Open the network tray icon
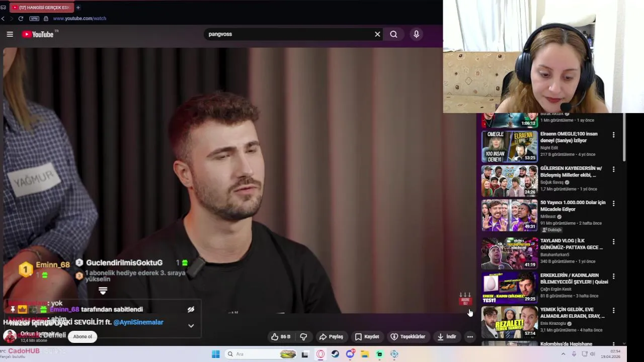 (584, 354)
